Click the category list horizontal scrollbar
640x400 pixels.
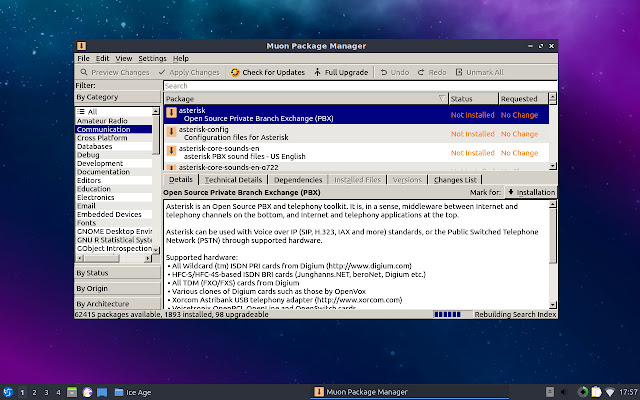pos(114,258)
